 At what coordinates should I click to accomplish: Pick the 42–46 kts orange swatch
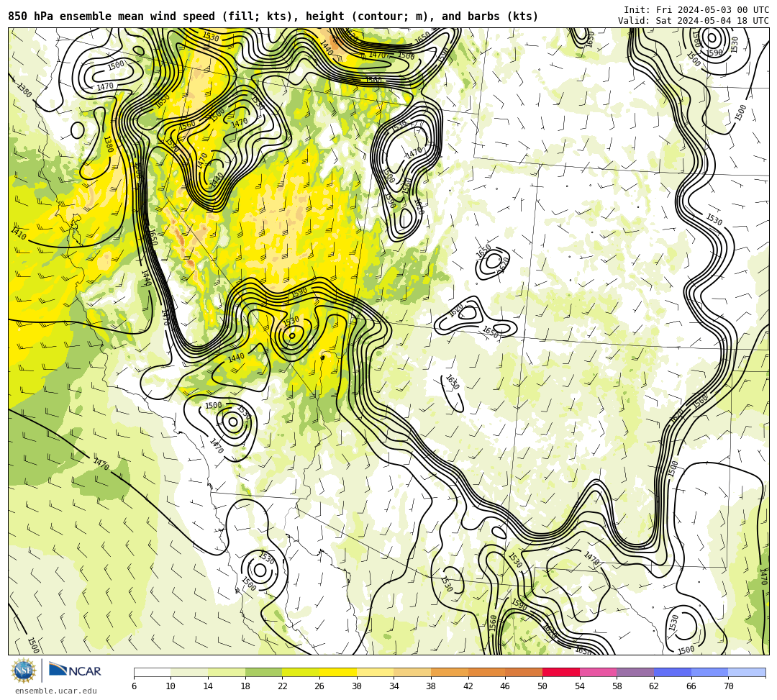(x=486, y=672)
